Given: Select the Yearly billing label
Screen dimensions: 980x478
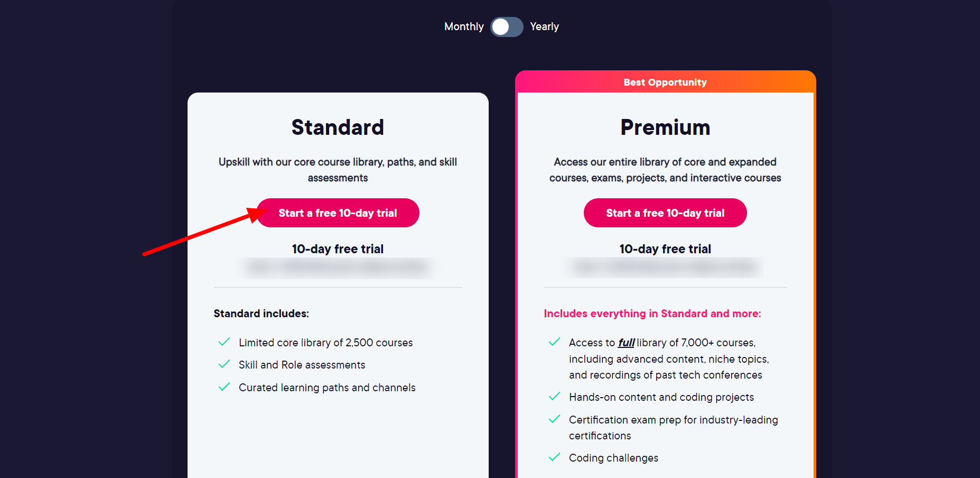Looking at the screenshot, I should (544, 26).
